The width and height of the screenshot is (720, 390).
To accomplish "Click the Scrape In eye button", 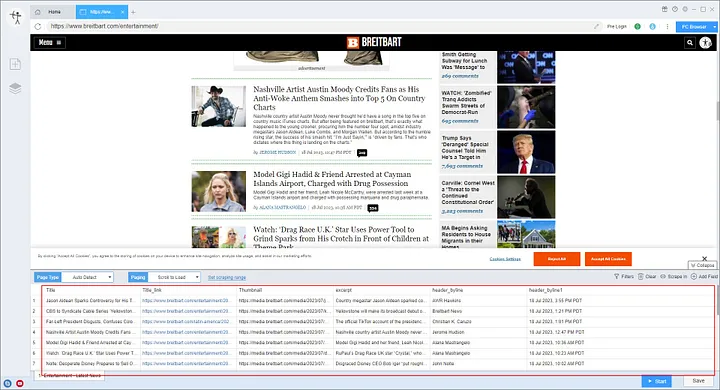I will (674, 277).
